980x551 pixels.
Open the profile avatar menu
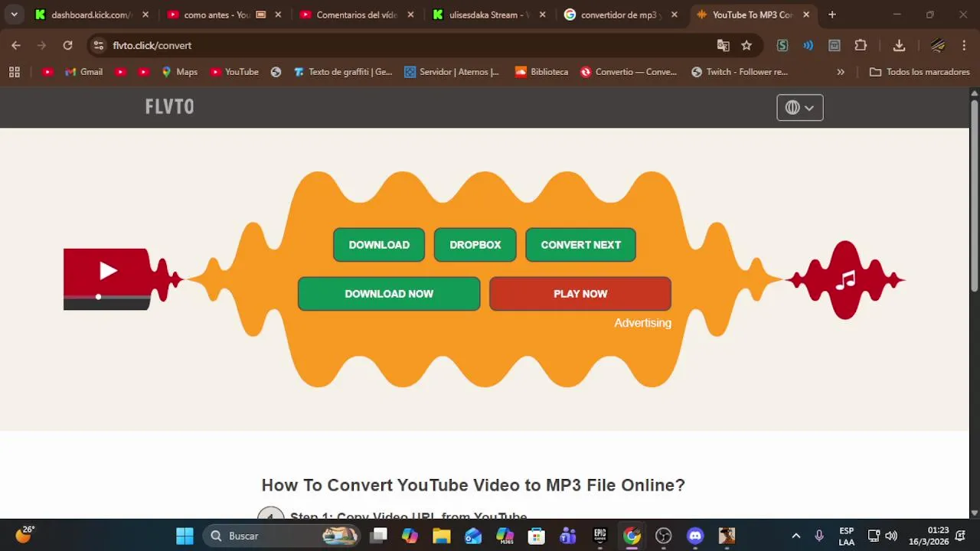[x=938, y=45]
